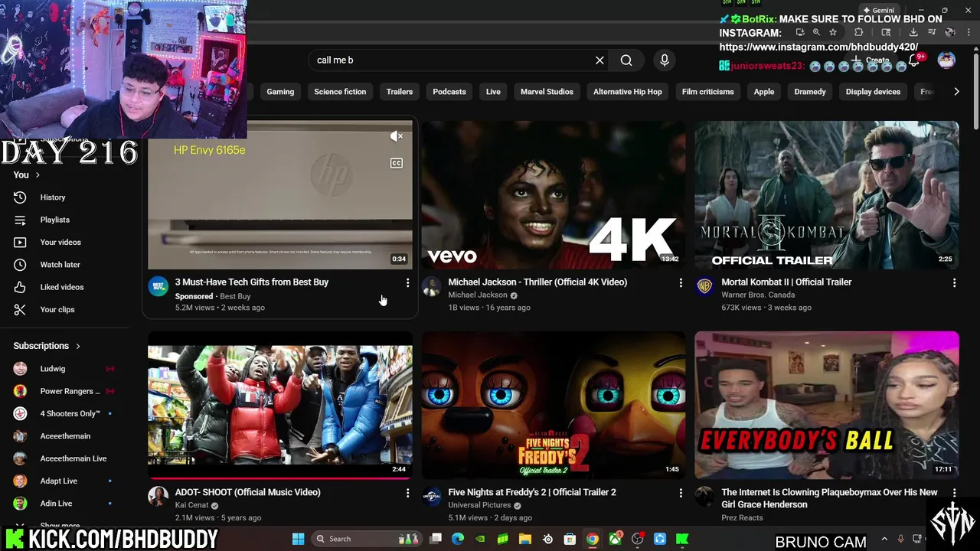Screen dimensions: 980x551
Task: Unmute the Best Buy ad preview
Action: coord(397,136)
